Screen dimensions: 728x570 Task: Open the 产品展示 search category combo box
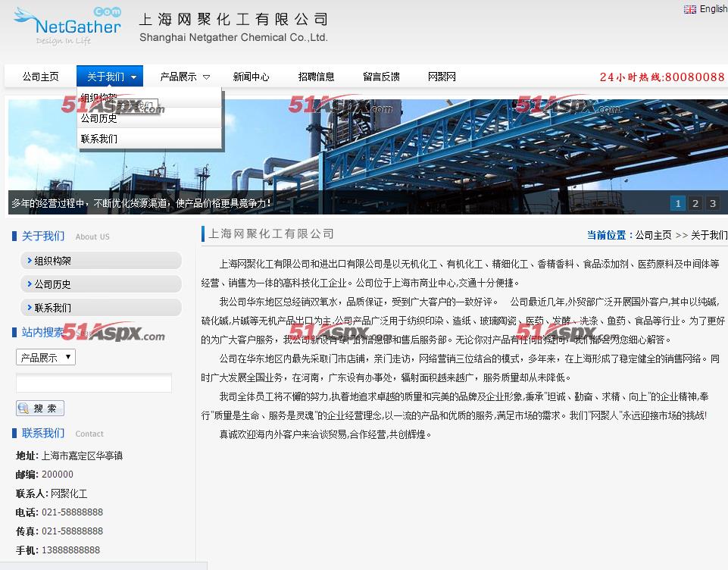pyautogui.click(x=45, y=357)
